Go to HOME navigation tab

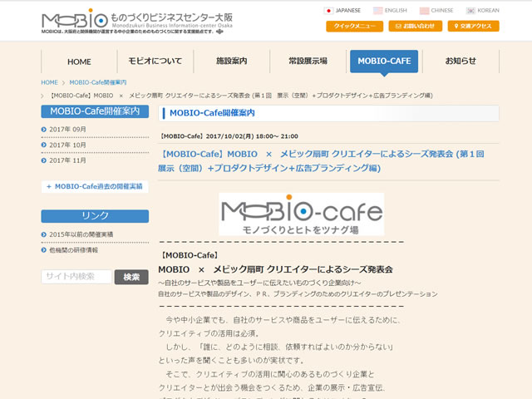coord(79,62)
